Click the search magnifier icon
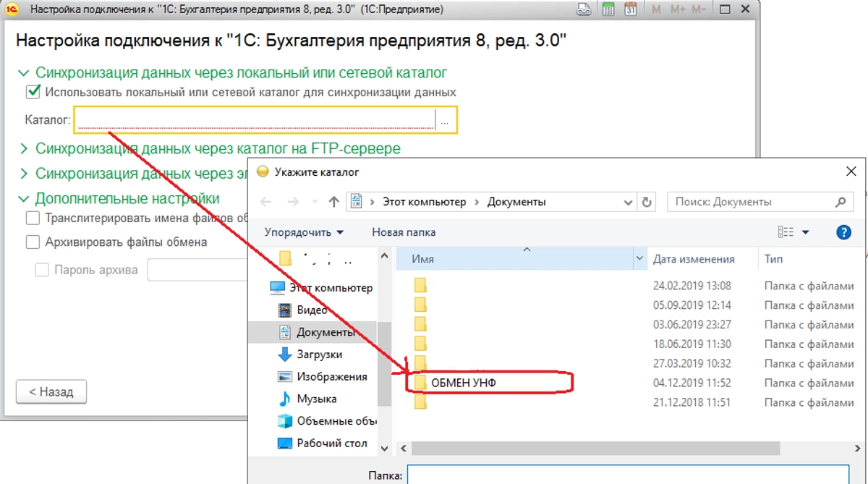This screenshot has width=868, height=484. [x=840, y=203]
